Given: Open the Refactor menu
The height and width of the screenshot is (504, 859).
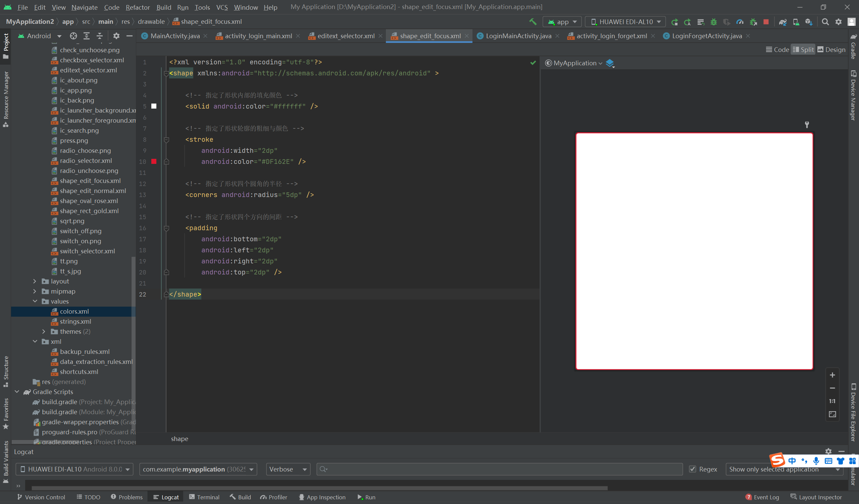Looking at the screenshot, I should point(137,7).
